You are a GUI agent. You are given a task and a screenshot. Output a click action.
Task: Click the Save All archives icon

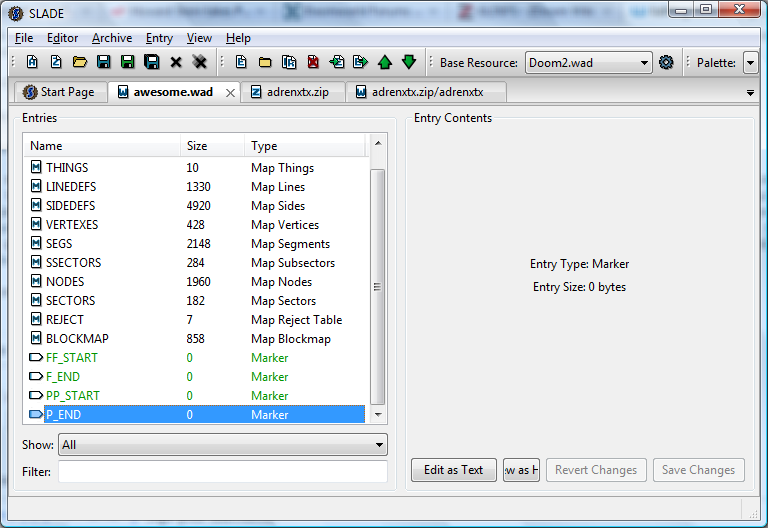(151, 62)
